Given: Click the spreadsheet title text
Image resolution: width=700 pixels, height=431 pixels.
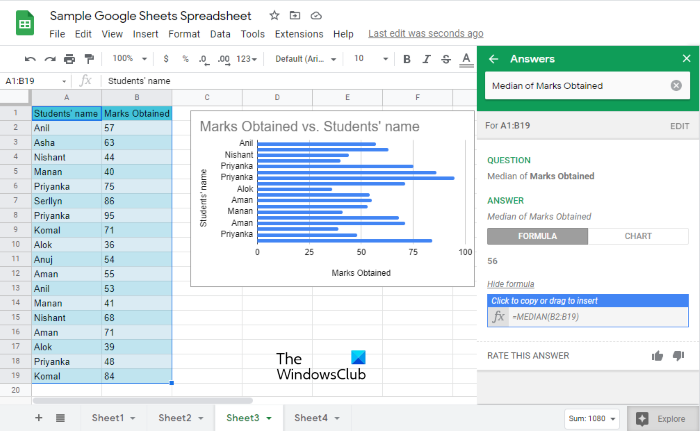Looking at the screenshot, I should pos(150,16).
